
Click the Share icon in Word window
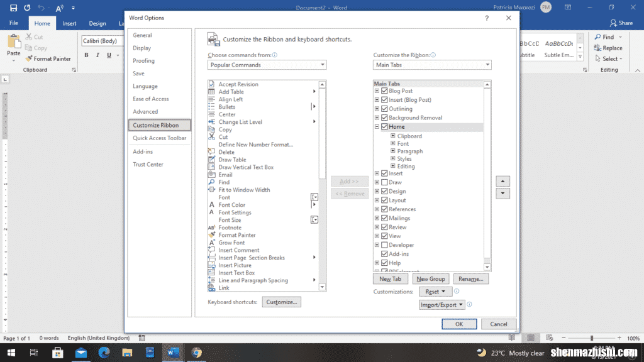coord(613,23)
